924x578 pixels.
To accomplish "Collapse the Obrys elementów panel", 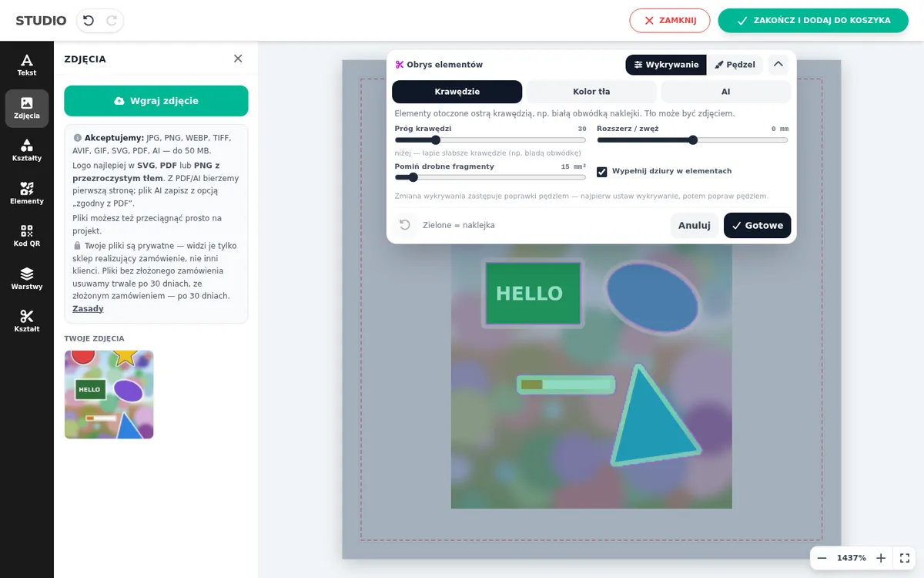I will pos(778,65).
